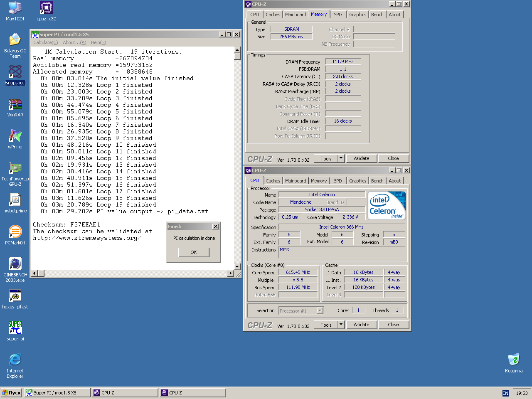Close the Finish dialog with X
Screen dimensions: 532x399
(215, 227)
